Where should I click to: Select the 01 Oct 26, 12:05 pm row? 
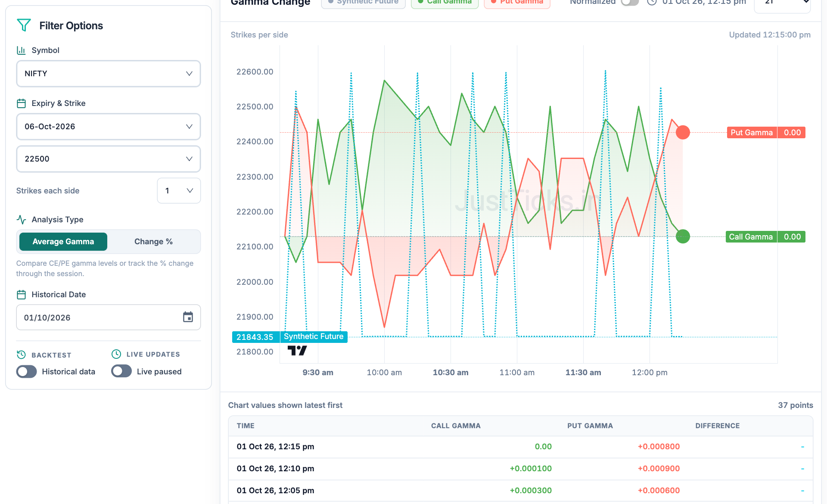pyautogui.click(x=520, y=491)
